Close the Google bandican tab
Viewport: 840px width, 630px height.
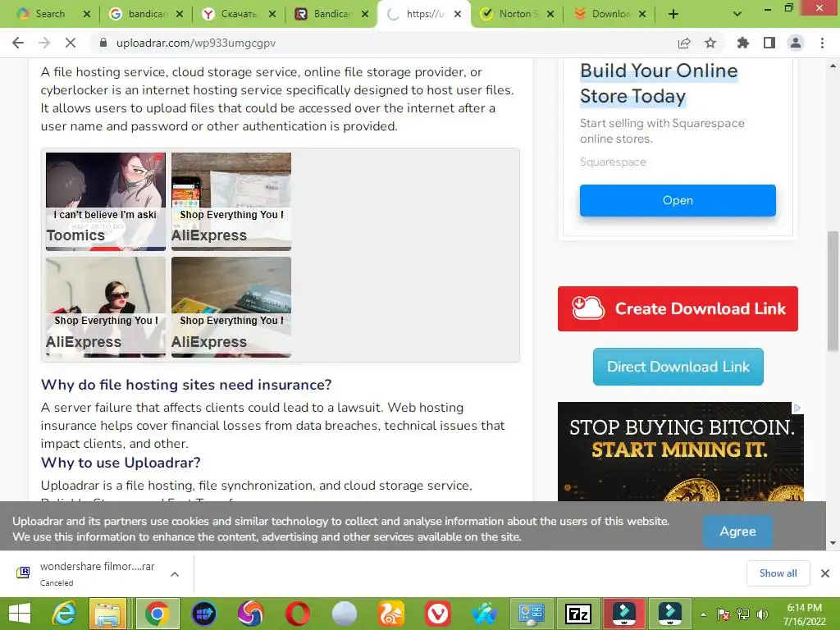(180, 14)
